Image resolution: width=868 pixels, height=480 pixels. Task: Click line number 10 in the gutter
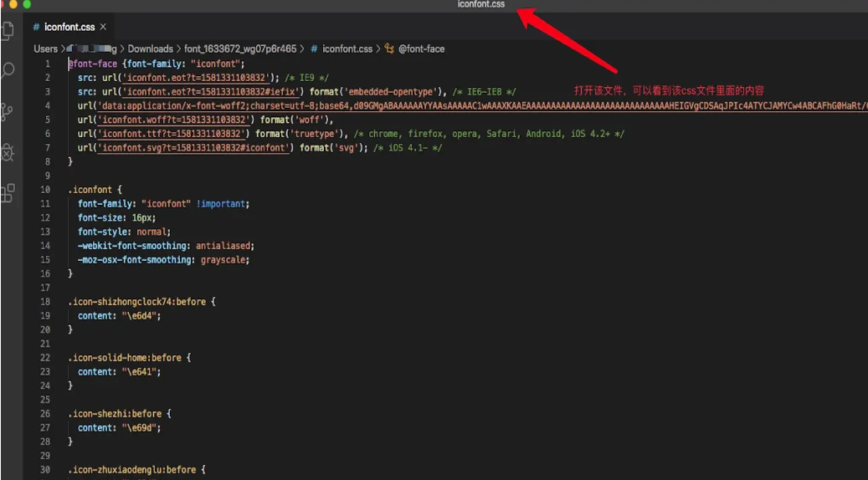click(x=45, y=190)
